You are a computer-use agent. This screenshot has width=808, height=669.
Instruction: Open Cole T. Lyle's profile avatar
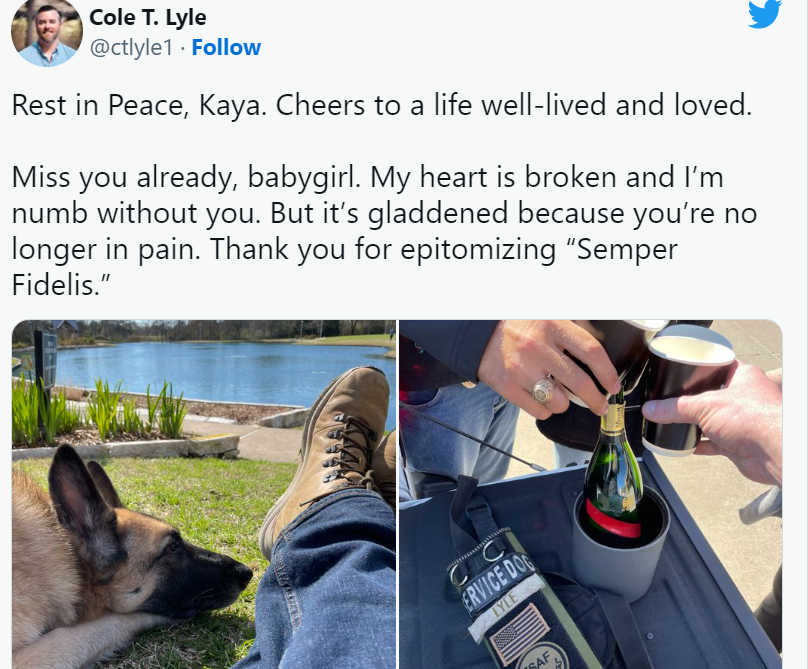[47, 32]
